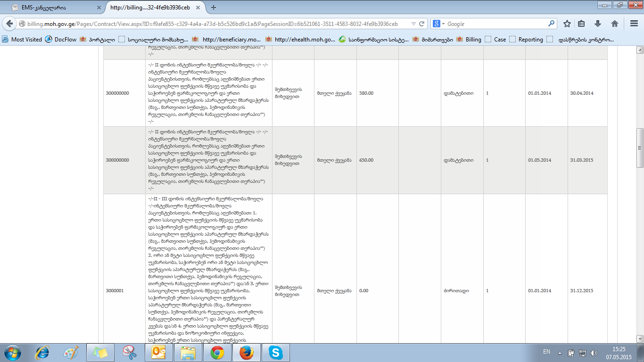Launch Skype from the taskbar
The image size is (644, 362).
coord(275,353)
